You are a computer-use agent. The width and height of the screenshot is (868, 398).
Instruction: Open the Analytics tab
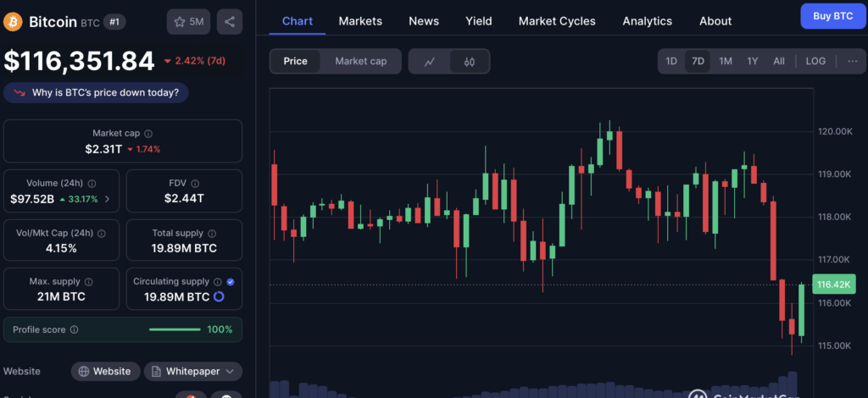[647, 21]
